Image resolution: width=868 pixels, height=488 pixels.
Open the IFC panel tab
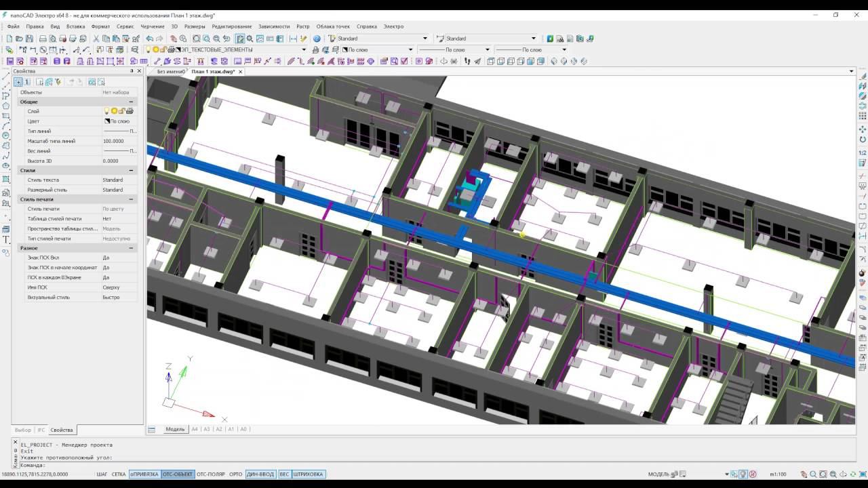[41, 430]
